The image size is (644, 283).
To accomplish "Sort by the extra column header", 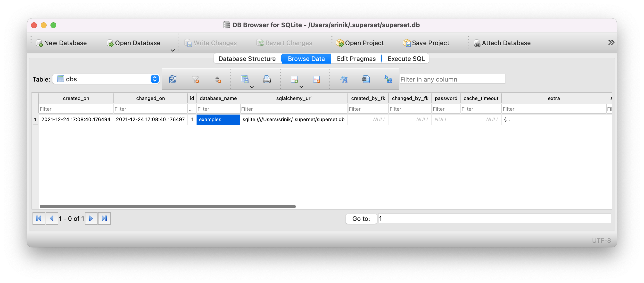I will [553, 98].
